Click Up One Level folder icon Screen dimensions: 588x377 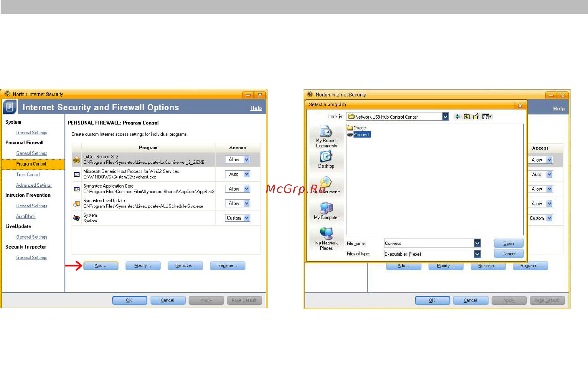click(x=467, y=117)
